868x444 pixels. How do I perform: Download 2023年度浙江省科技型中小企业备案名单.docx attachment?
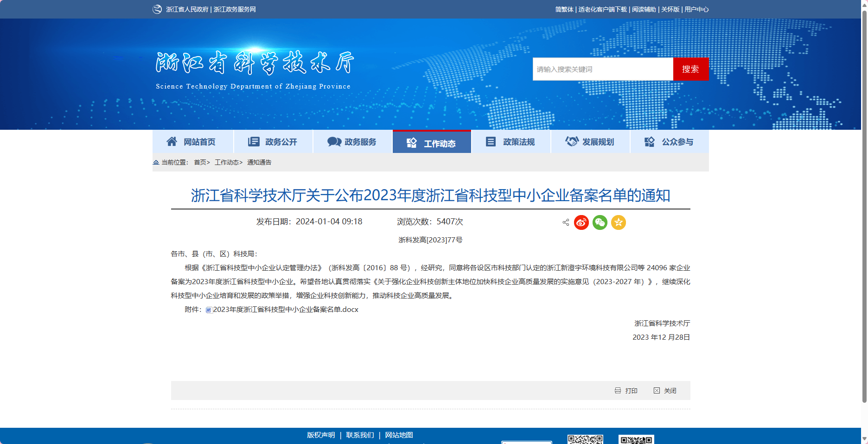pos(286,309)
